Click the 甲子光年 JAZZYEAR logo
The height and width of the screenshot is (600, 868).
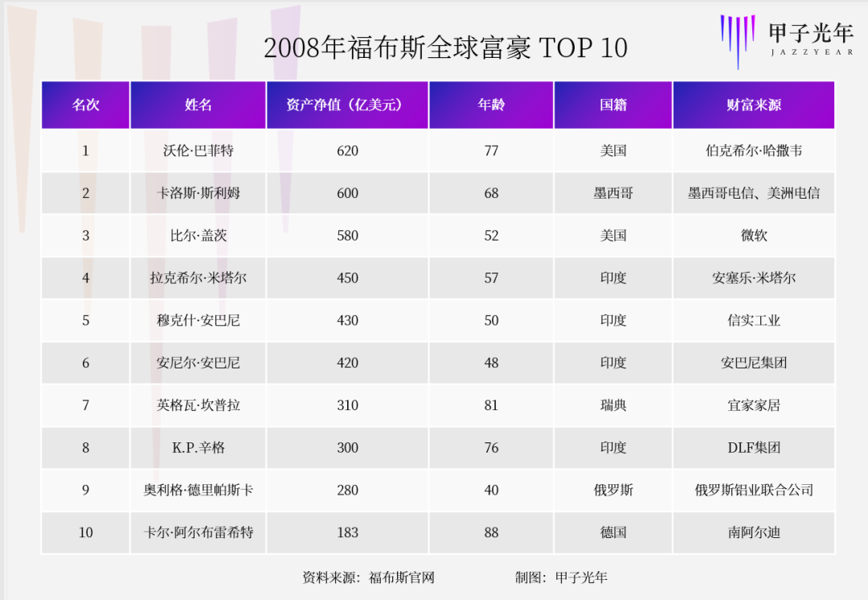click(787, 42)
